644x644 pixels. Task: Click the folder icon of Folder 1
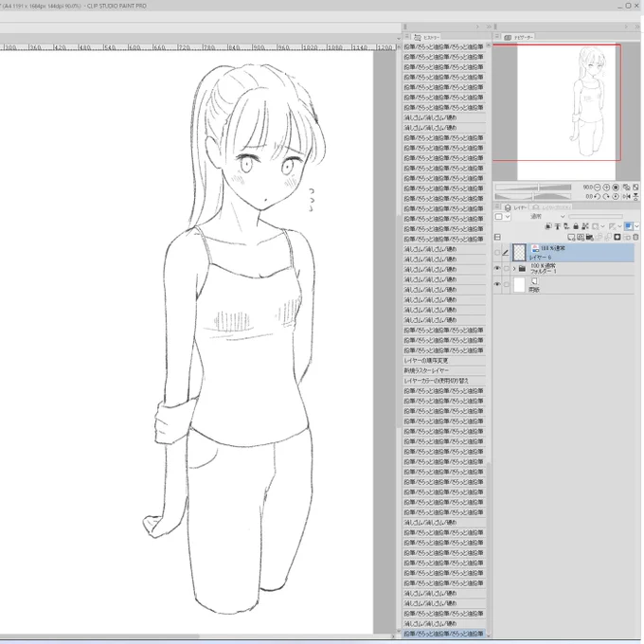(x=522, y=269)
